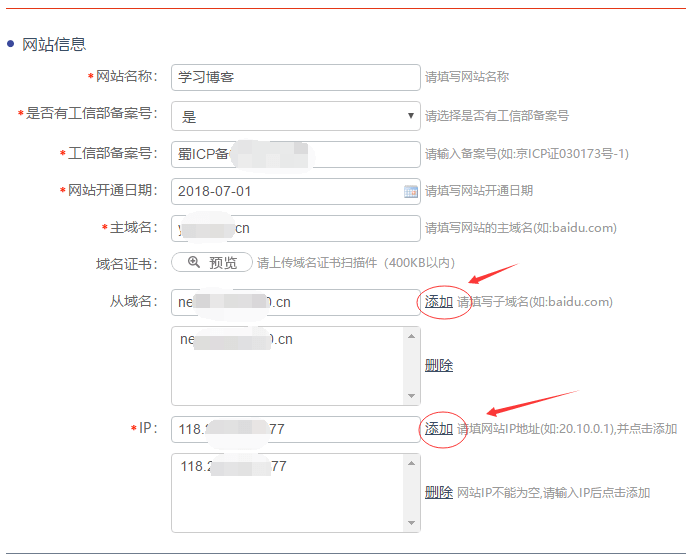Select the 主域名 input field
Viewport: 694px width, 560px height.
tap(295, 228)
